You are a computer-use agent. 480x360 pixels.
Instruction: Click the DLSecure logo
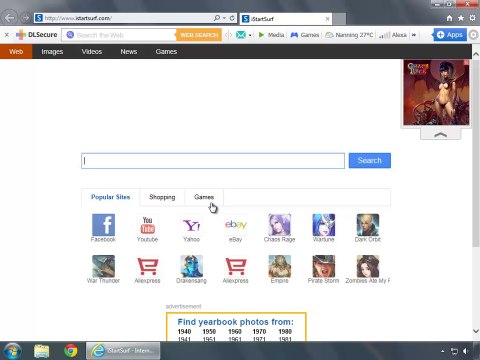tap(37, 35)
